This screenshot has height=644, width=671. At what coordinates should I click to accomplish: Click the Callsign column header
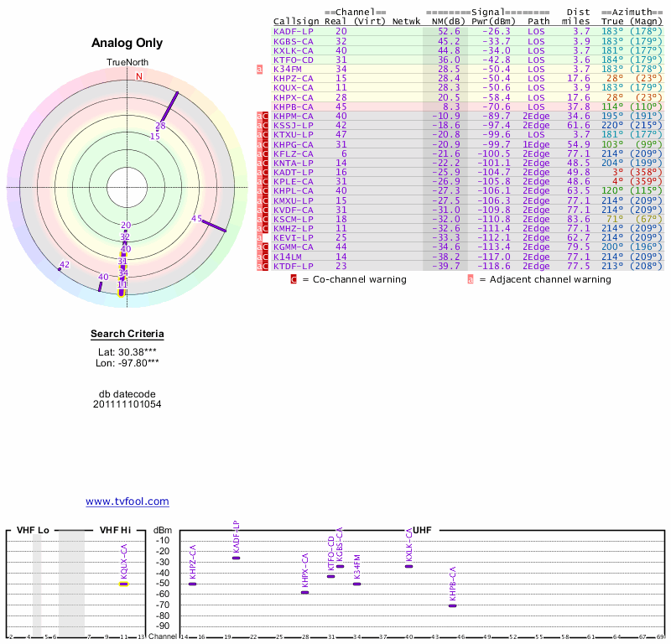coord(296,21)
